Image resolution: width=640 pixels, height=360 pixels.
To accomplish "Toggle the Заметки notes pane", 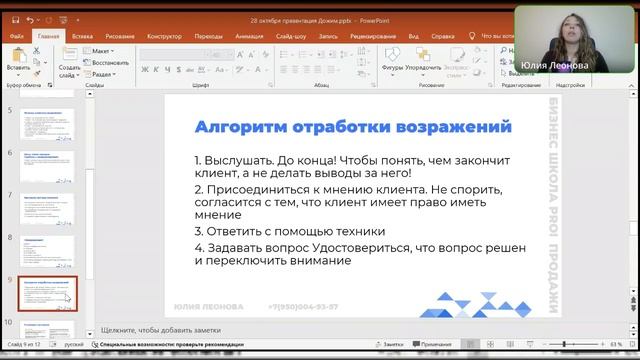I will point(389,344).
